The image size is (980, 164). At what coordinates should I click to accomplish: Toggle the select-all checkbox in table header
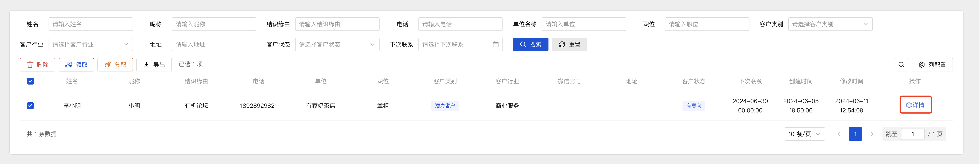pos(30,81)
